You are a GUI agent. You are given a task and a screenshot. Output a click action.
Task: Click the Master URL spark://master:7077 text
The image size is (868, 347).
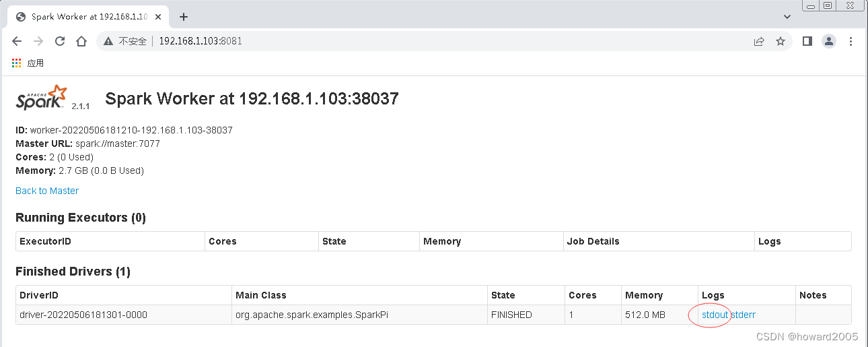point(87,144)
